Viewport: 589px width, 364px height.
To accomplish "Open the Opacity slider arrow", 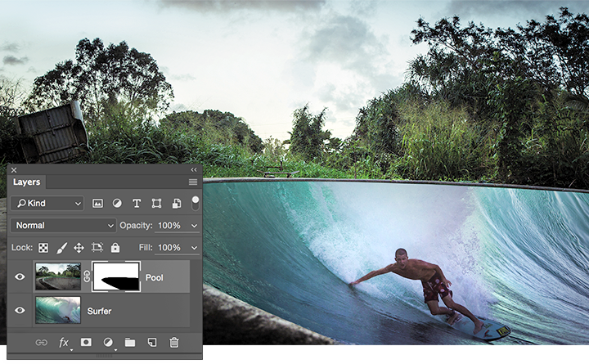I will [194, 226].
